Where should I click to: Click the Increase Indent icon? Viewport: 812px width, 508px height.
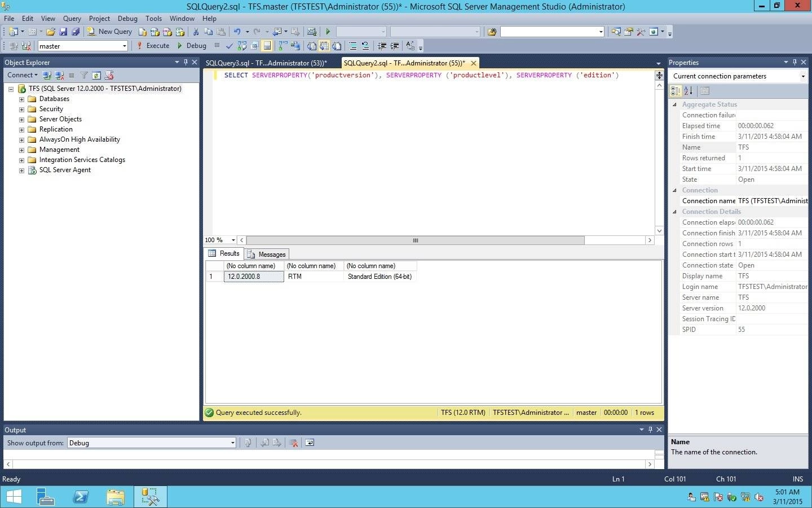(394, 46)
